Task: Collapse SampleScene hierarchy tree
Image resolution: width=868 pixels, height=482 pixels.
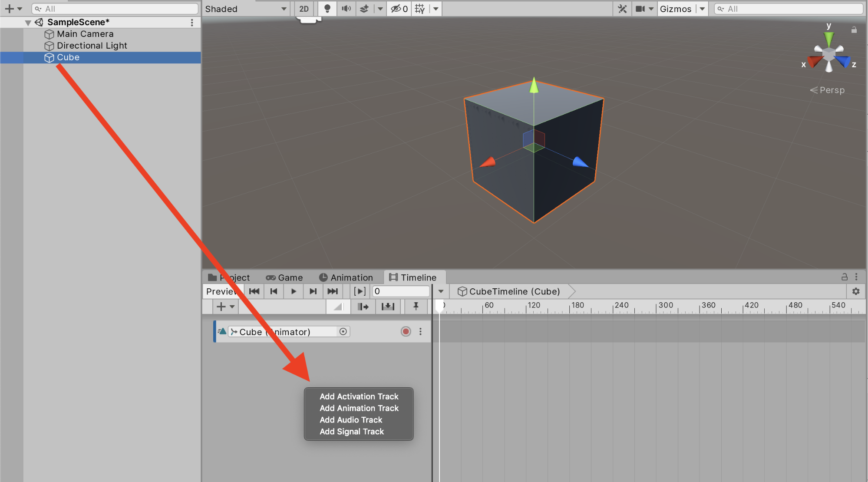Action: pos(28,23)
